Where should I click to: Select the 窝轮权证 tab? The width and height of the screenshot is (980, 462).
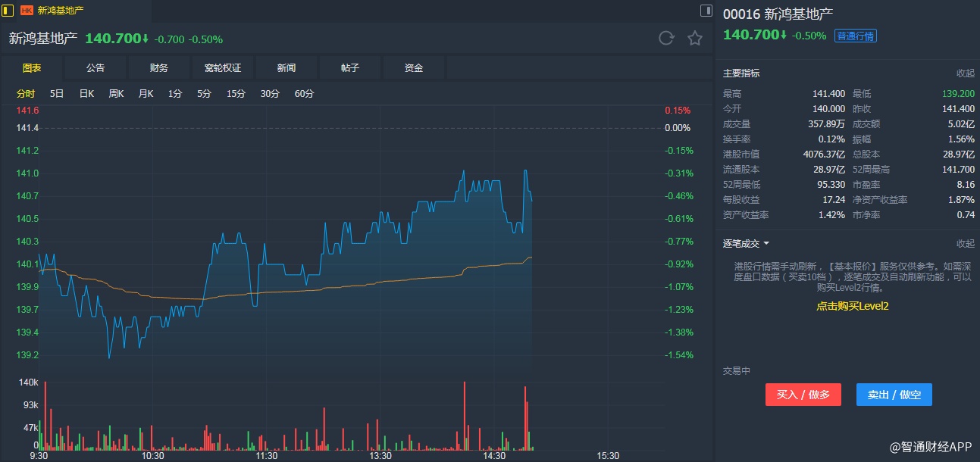pos(223,68)
